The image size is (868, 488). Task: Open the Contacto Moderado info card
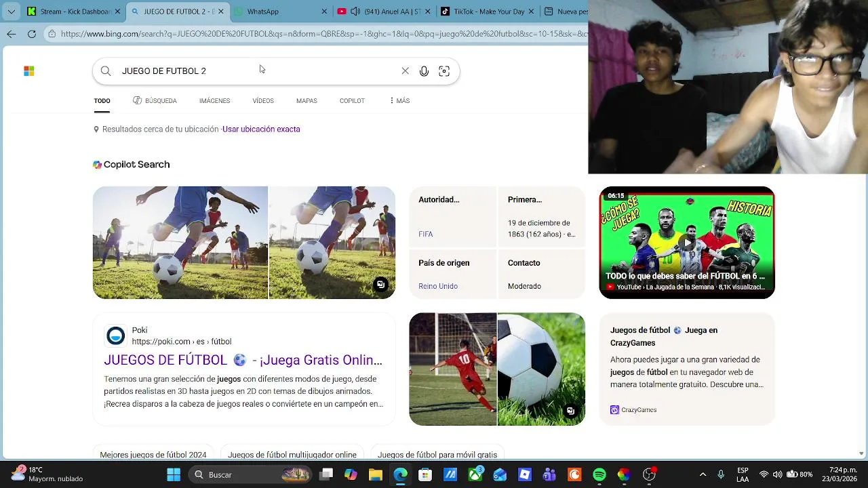(x=542, y=274)
